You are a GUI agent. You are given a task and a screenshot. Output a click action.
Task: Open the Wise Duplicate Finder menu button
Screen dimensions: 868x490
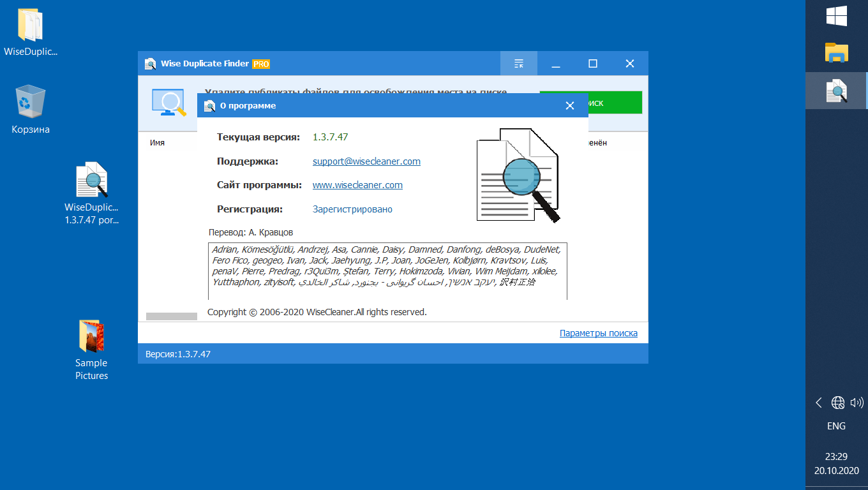pyautogui.click(x=519, y=64)
